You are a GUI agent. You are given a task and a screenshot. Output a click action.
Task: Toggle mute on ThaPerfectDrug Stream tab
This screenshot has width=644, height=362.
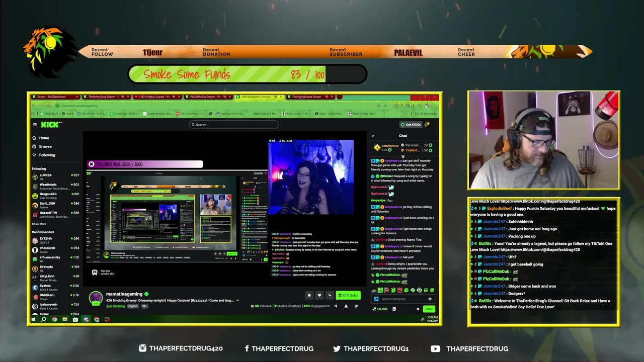(x=123, y=97)
